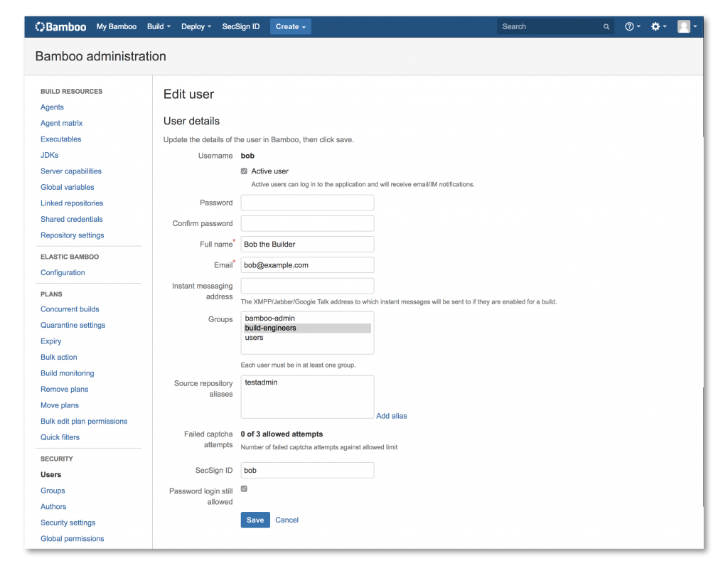Open the Deploy menu
This screenshot has height=573, width=728.
point(193,26)
